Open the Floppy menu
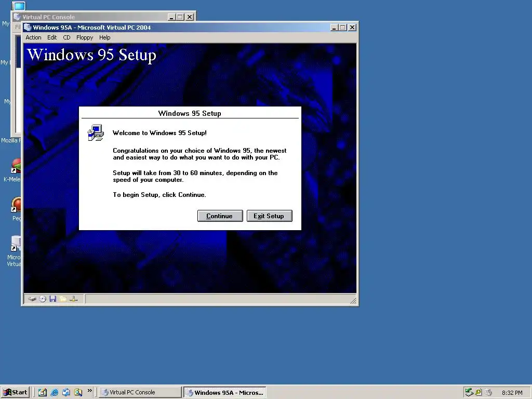The height and width of the screenshot is (399, 532). (85, 37)
